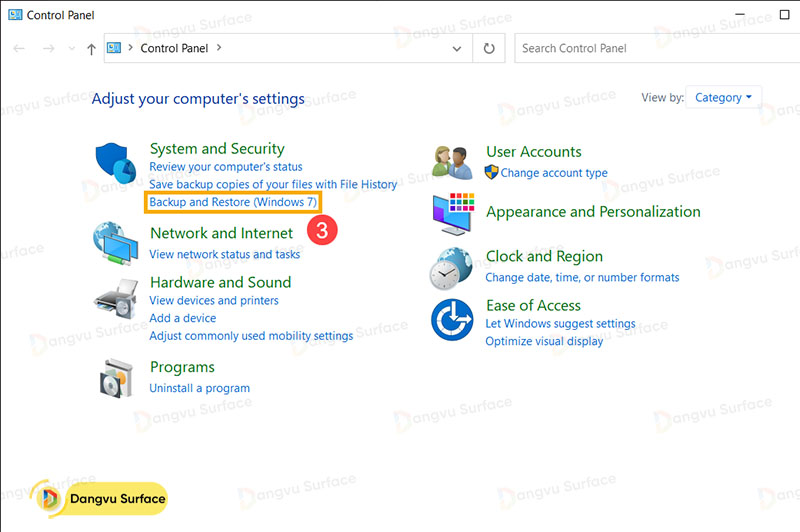Open Appearance and Personalization category
The image size is (800, 532).
click(593, 212)
